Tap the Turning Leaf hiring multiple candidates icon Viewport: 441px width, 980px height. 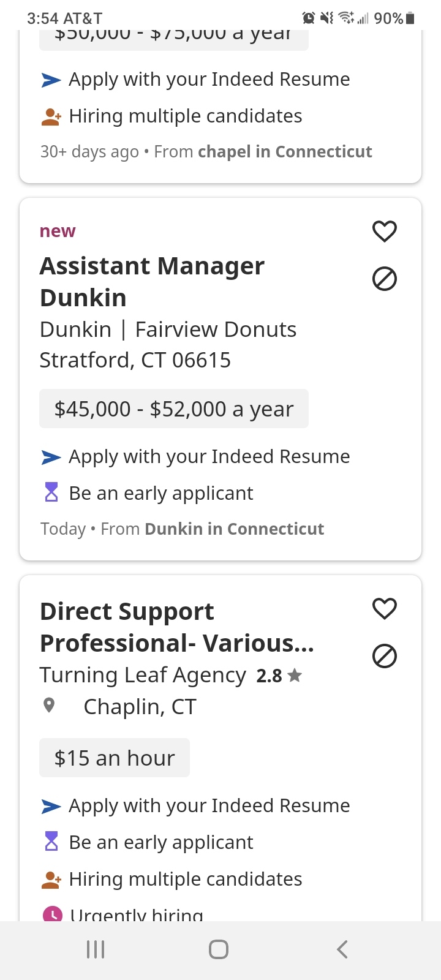(51, 880)
